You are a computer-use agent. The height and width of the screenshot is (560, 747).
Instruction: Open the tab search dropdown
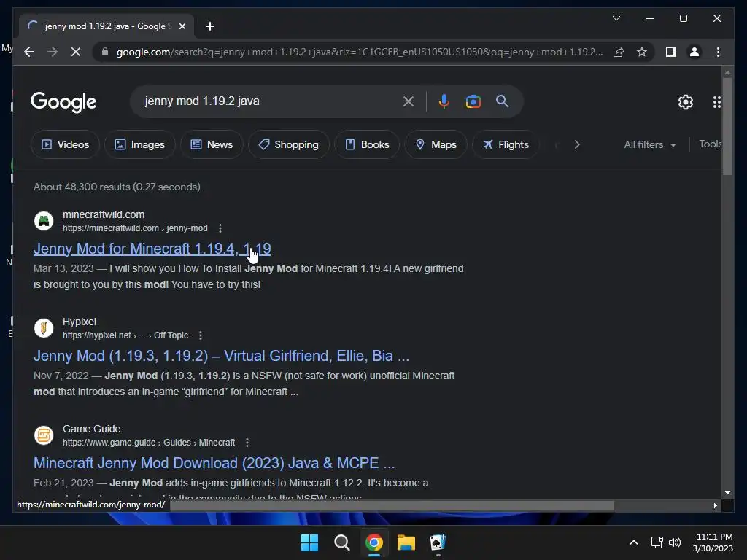point(616,18)
